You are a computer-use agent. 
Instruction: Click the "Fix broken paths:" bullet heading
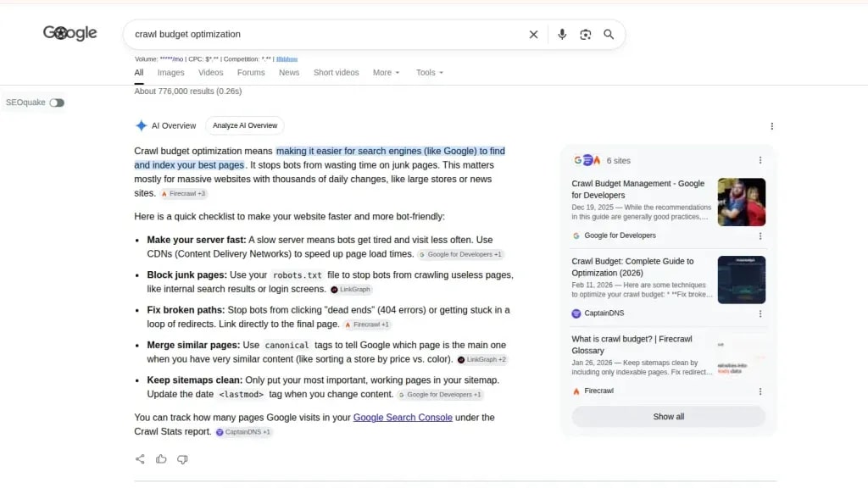tap(186, 310)
